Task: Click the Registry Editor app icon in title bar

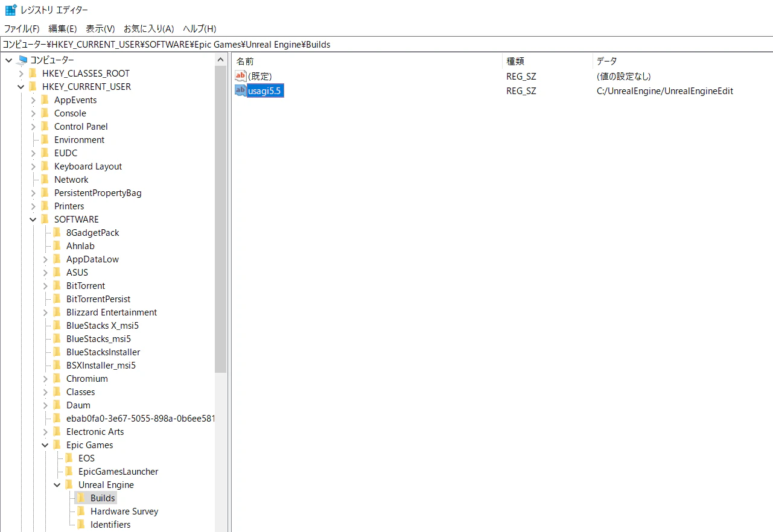Action: click(x=10, y=10)
